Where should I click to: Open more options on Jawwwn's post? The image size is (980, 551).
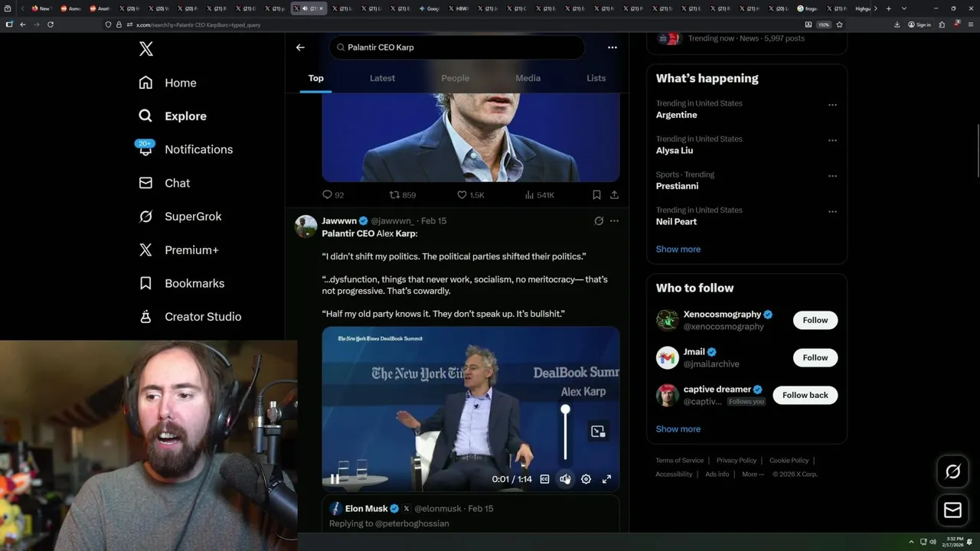[614, 220]
